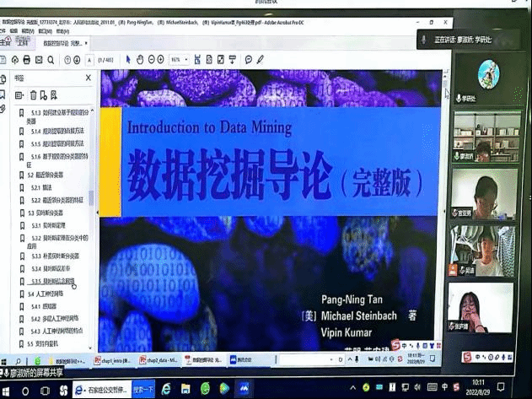Select the Hand pan tool

139,60
